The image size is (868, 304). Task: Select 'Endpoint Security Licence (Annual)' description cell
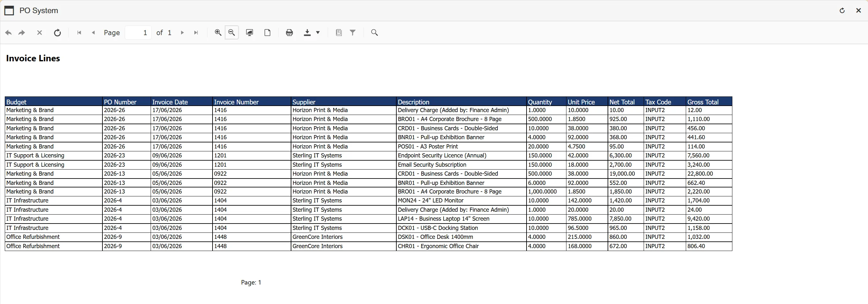pos(461,156)
